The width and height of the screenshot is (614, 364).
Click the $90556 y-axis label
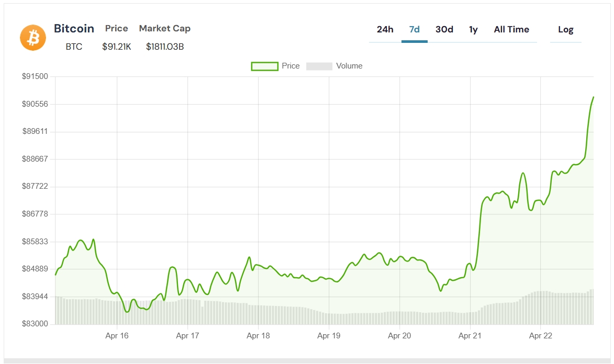[35, 104]
